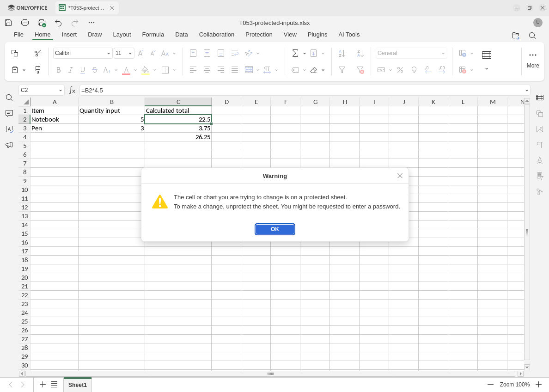Image resolution: width=549 pixels, height=392 pixels.
Task: Toggle Align top
Action: click(x=193, y=53)
